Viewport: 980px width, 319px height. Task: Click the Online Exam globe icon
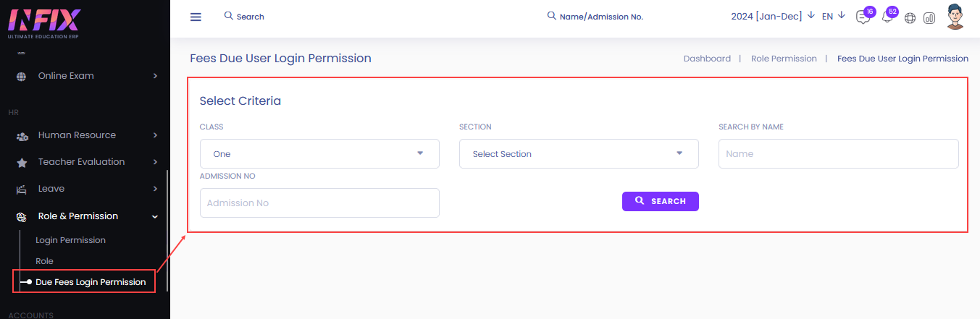[x=22, y=76]
